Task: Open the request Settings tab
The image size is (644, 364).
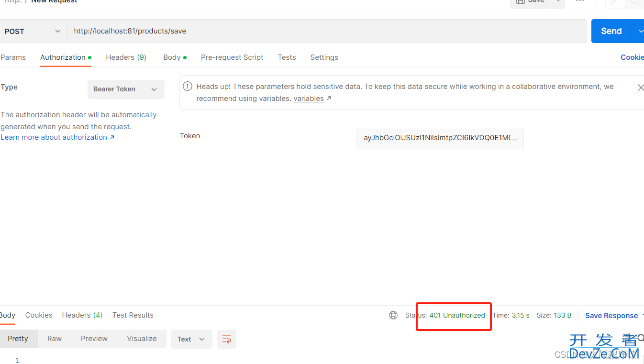Action: tap(324, 57)
